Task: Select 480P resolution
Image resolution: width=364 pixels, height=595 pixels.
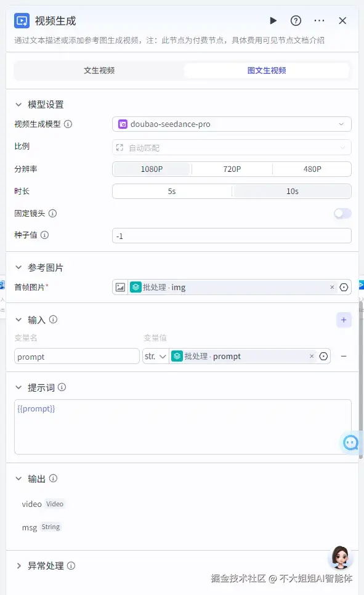Action: (312, 169)
